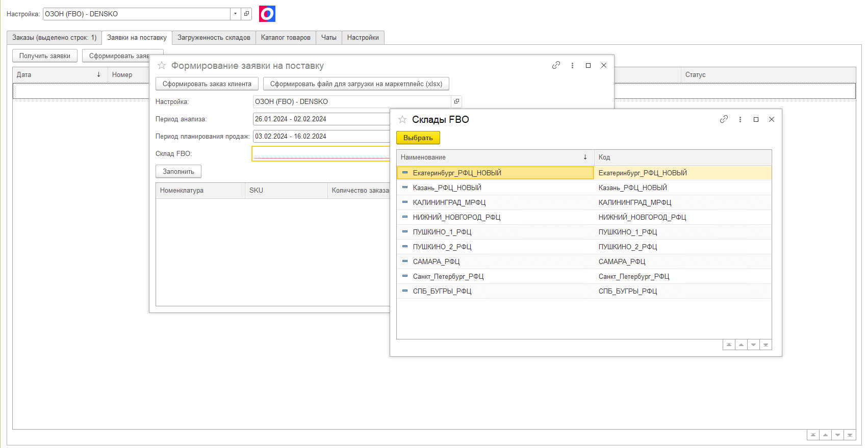Expand the Настройка dropdown at top
868x448 pixels.
[235, 14]
